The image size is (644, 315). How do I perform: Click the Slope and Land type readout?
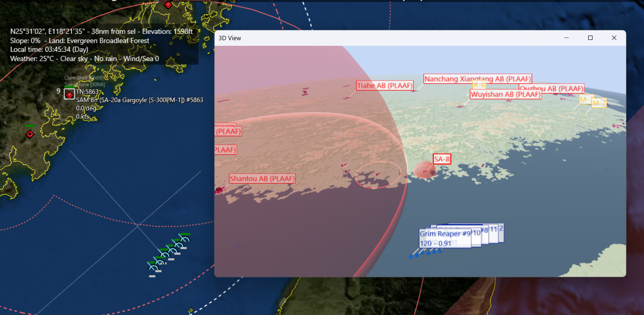point(80,41)
